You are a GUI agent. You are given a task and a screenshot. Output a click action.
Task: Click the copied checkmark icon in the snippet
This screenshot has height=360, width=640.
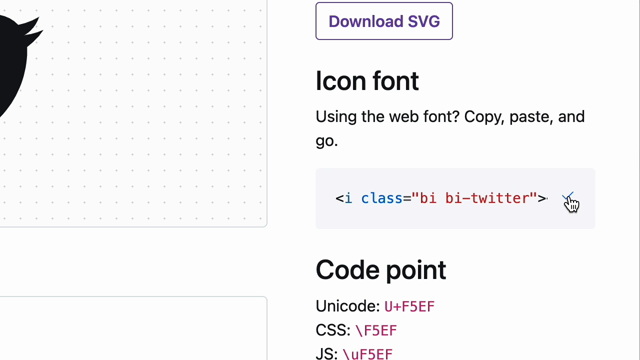tap(568, 198)
